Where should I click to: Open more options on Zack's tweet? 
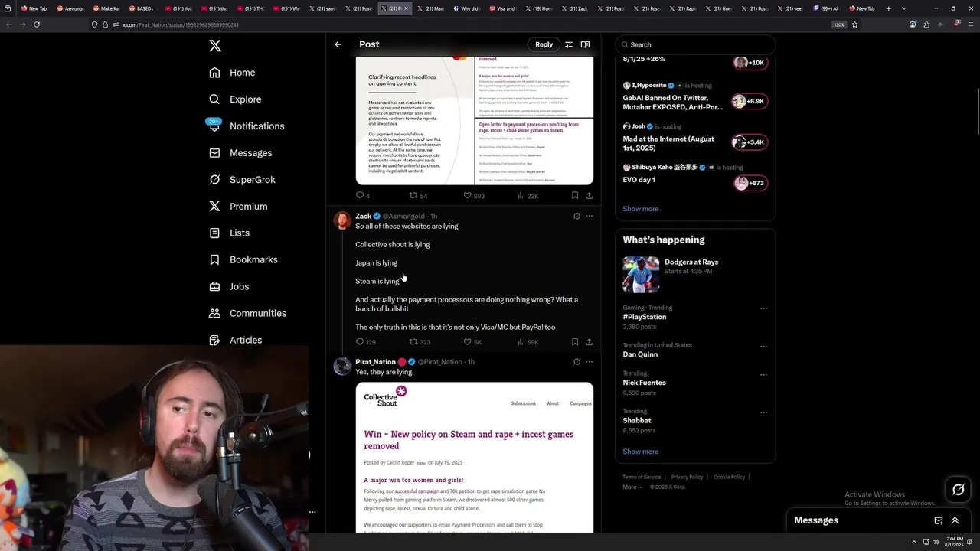point(589,216)
